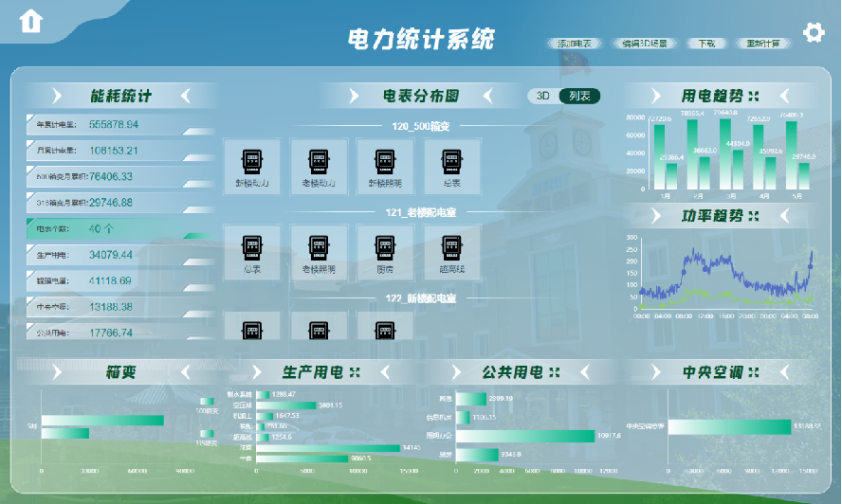Open the 新楼动力 meter under 120_500箱变
The image size is (842, 504).
[x=252, y=167]
